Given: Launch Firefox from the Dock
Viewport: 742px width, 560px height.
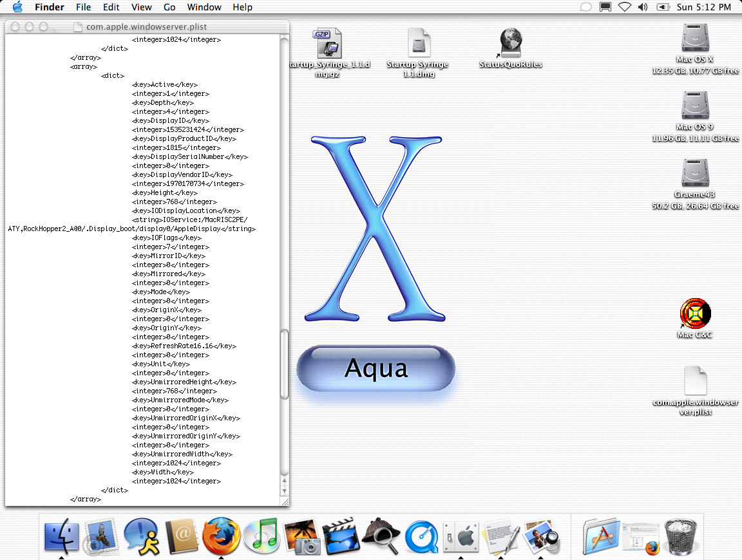Looking at the screenshot, I should 221,537.
